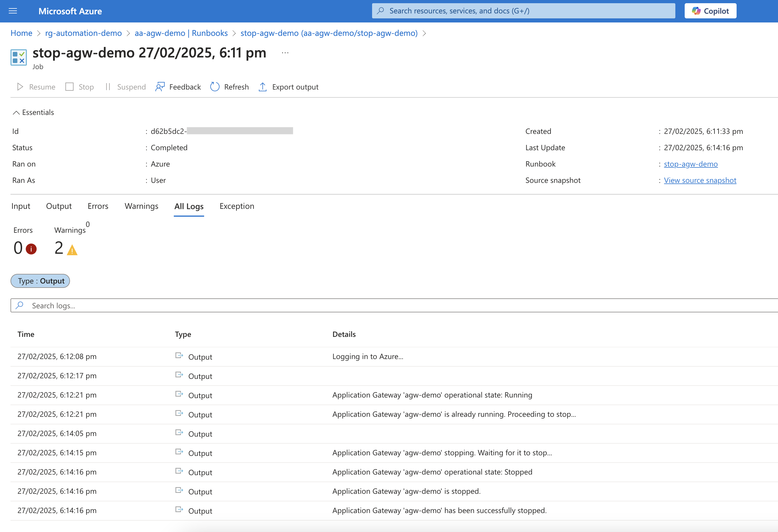Open rg-automation-demo breadcrumb link
Screen dimensions: 778x532
point(84,33)
